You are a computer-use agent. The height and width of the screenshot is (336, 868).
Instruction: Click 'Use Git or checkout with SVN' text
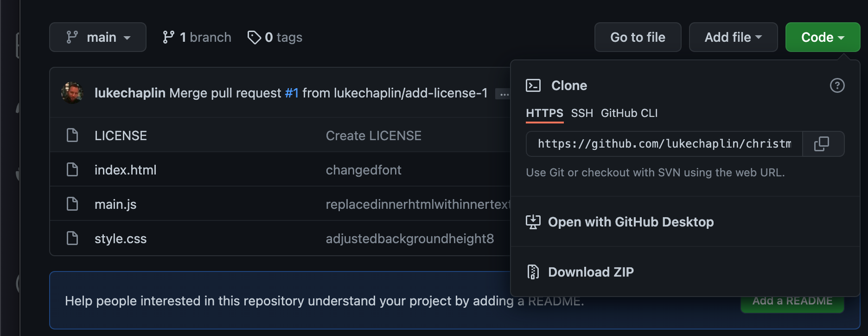coord(655,173)
